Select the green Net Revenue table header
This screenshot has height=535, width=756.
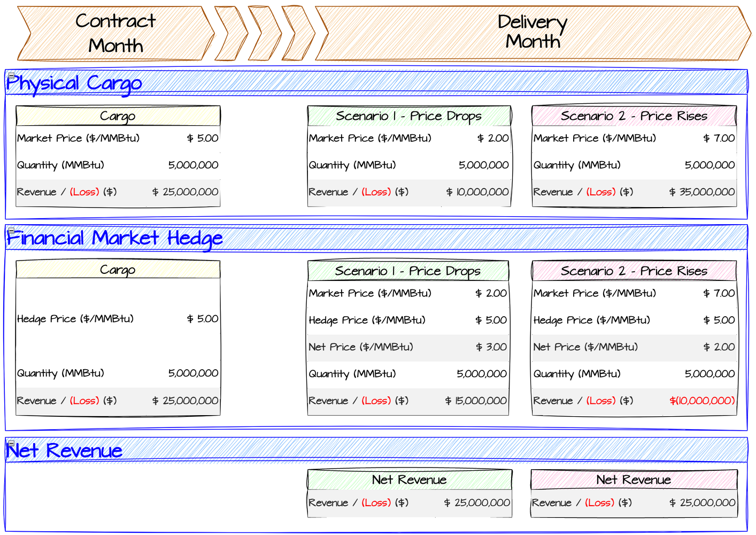[409, 480]
